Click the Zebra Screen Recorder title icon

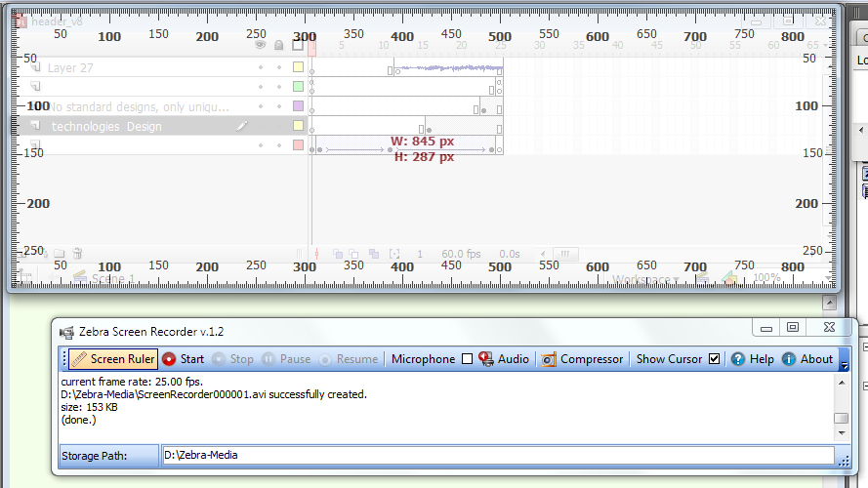67,333
